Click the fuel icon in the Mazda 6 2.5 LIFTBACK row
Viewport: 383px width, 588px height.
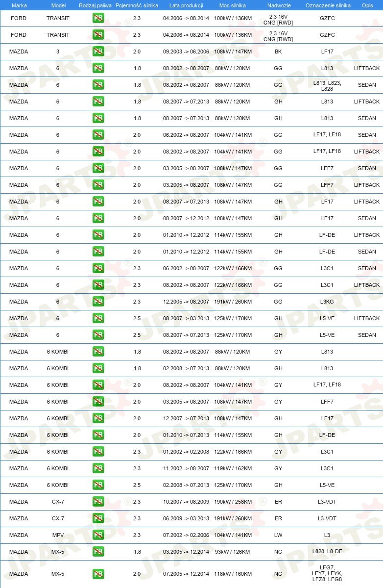point(98,318)
